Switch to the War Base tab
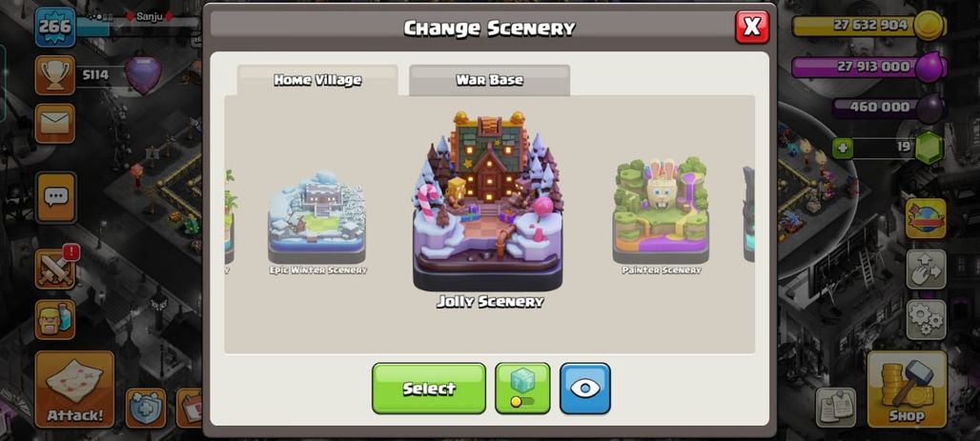The width and height of the screenshot is (980, 441). [x=489, y=80]
